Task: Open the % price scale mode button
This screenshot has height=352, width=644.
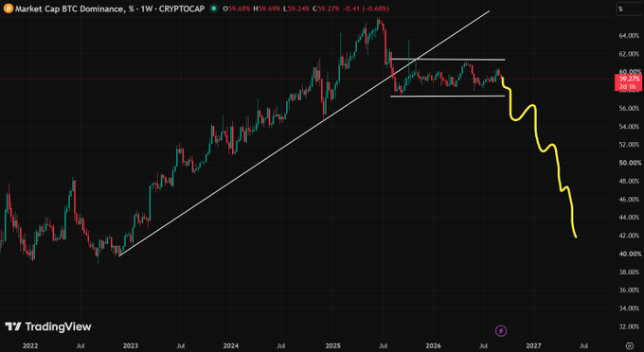Action: pyautogui.click(x=630, y=9)
